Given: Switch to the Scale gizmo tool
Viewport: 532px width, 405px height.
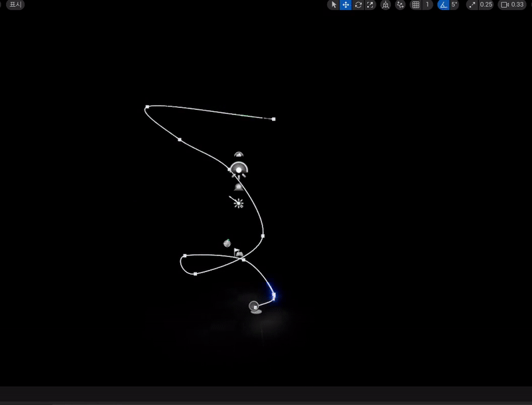Looking at the screenshot, I should click(370, 5).
